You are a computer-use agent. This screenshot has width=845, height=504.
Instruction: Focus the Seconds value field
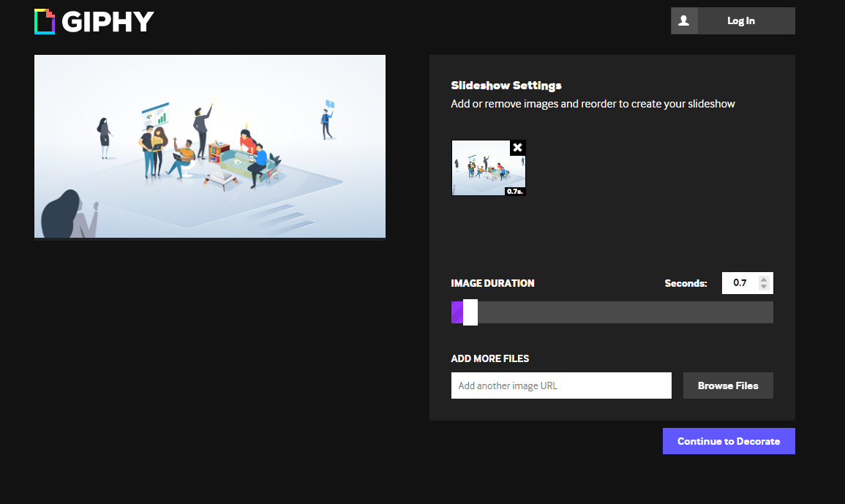[x=740, y=283]
